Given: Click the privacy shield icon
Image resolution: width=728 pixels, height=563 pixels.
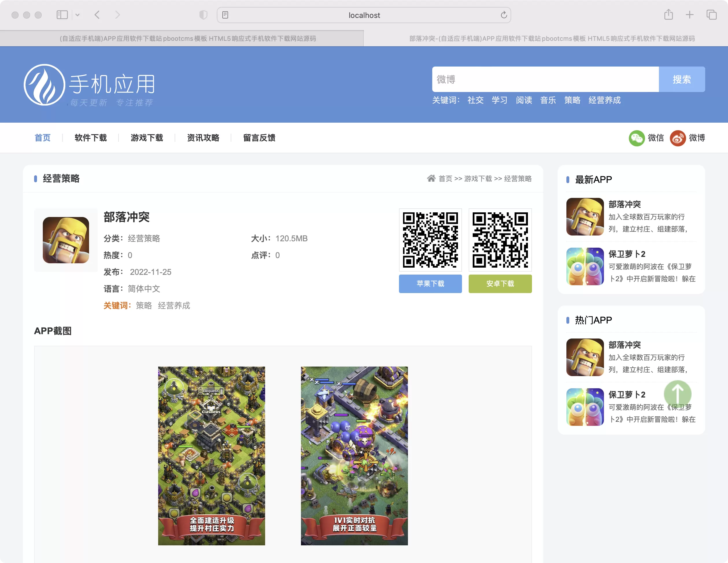Looking at the screenshot, I should (203, 15).
